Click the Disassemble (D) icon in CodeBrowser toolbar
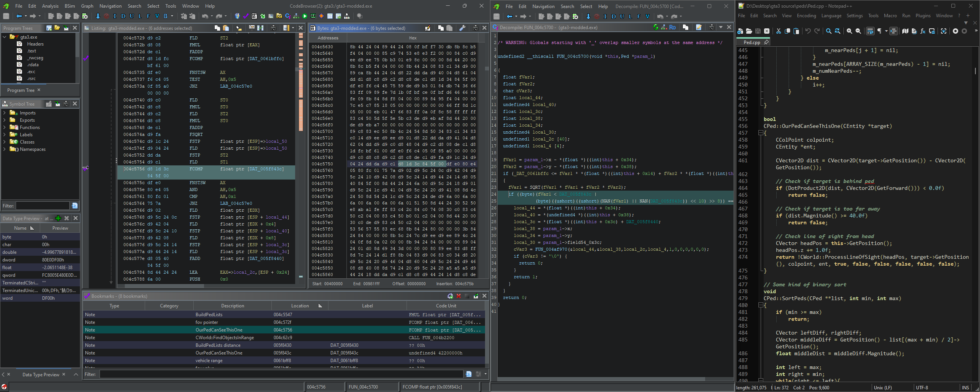The image size is (980, 392). pyautogui.click(x=123, y=16)
